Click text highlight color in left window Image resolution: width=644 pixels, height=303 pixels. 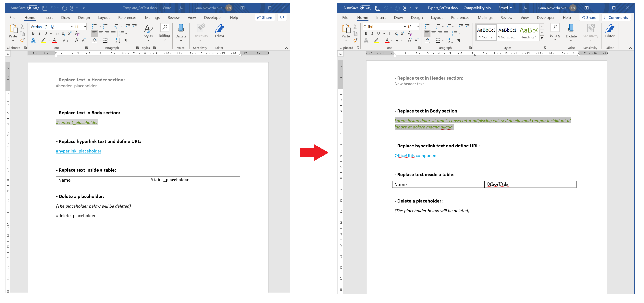(x=43, y=41)
